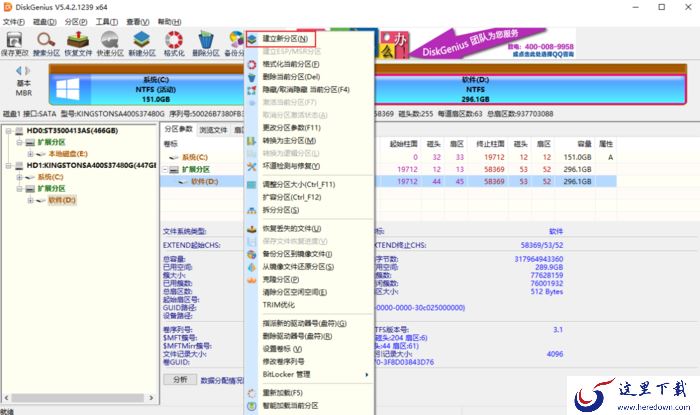
Task: Launch the 恢复文件 file recovery tool
Action: tap(78, 44)
